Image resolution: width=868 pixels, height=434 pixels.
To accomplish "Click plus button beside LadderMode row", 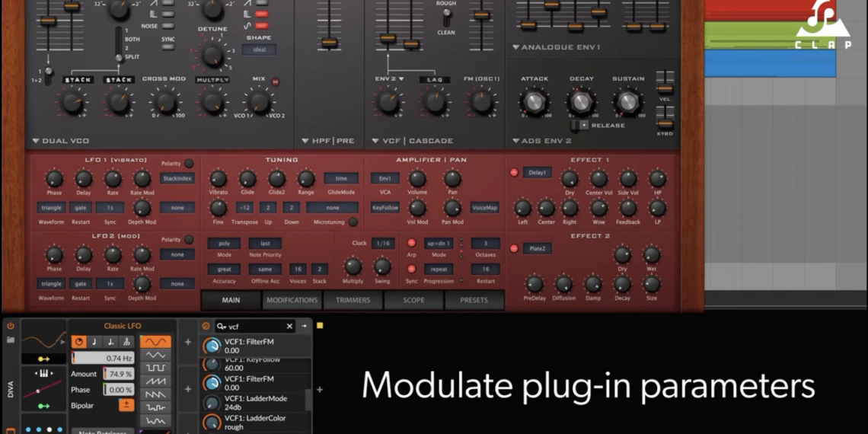I will click(187, 389).
